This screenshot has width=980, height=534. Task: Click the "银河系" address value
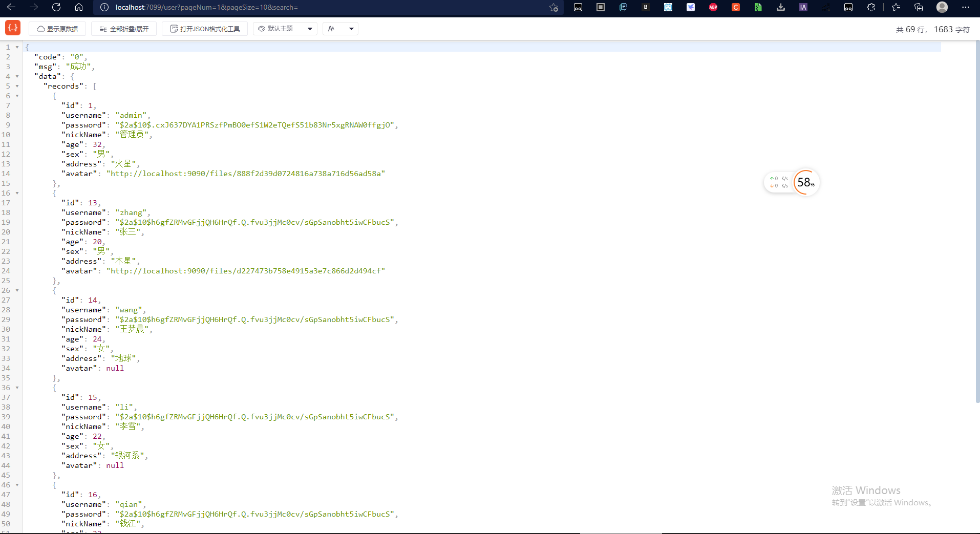click(128, 456)
